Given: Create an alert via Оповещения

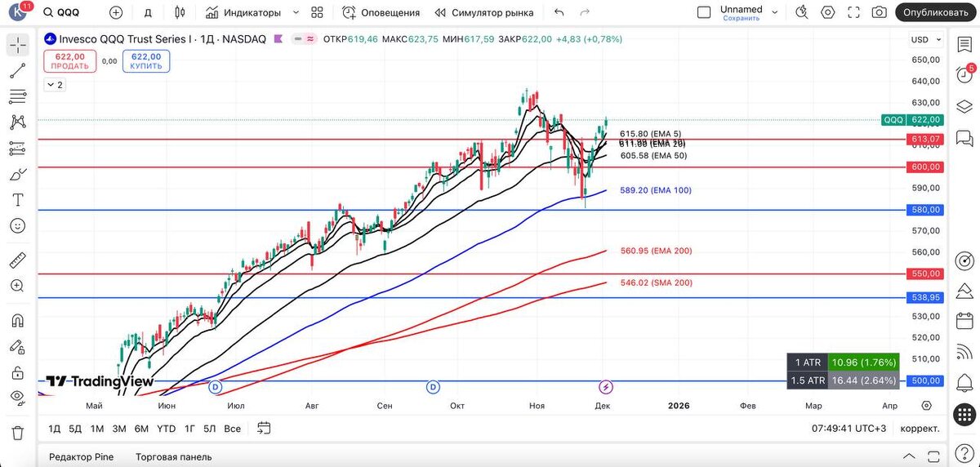Looking at the screenshot, I should coord(381,12).
